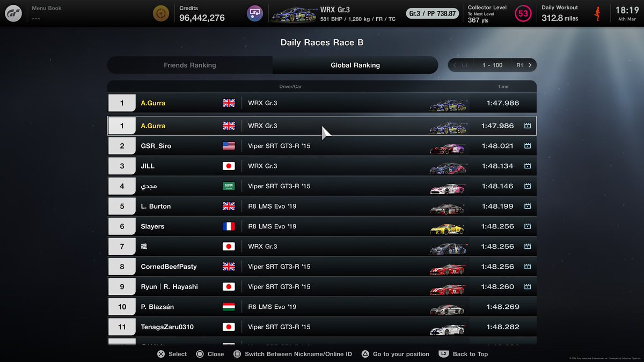Click the Gr.3 / PP 738.87 badge

coord(433,13)
